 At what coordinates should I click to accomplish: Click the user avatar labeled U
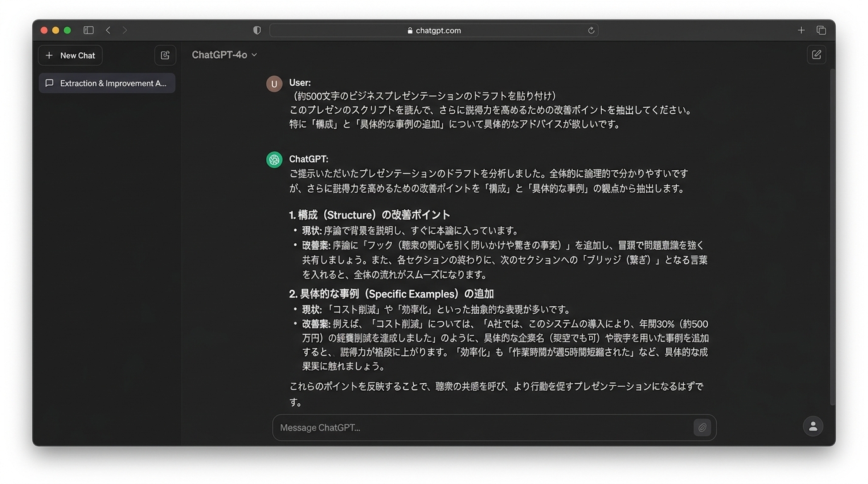(x=274, y=84)
